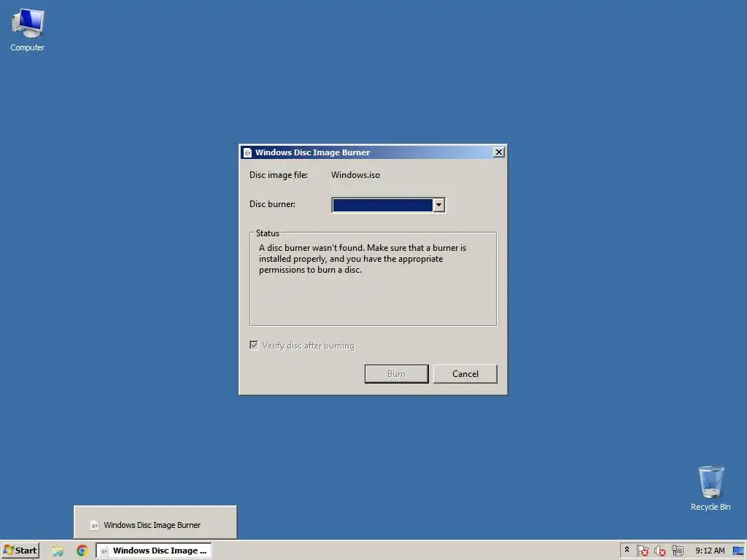Expand the Disc burner dropdown arrow
This screenshot has height=560, width=747.
438,205
